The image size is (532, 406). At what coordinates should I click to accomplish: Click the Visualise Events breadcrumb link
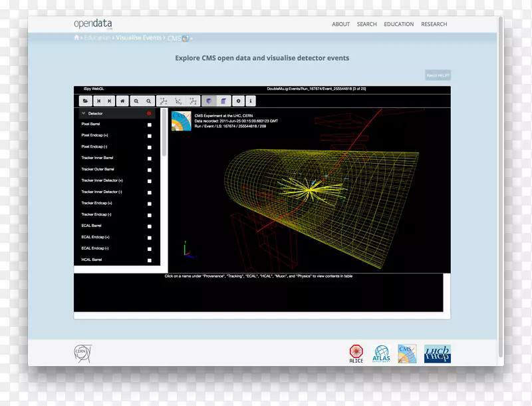click(x=138, y=38)
